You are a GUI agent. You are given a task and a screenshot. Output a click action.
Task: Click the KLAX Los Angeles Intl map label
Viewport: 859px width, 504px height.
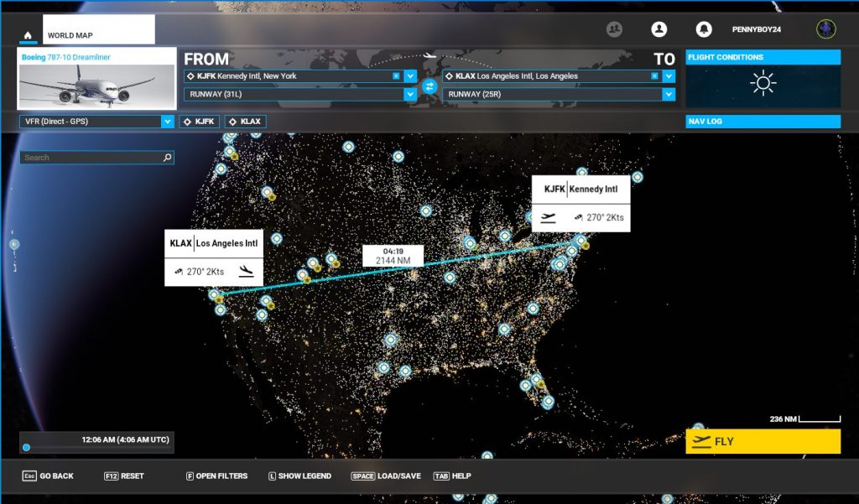214,243
